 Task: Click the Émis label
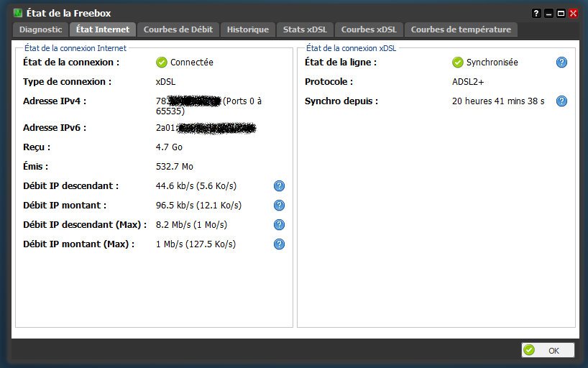pyautogui.click(x=36, y=167)
